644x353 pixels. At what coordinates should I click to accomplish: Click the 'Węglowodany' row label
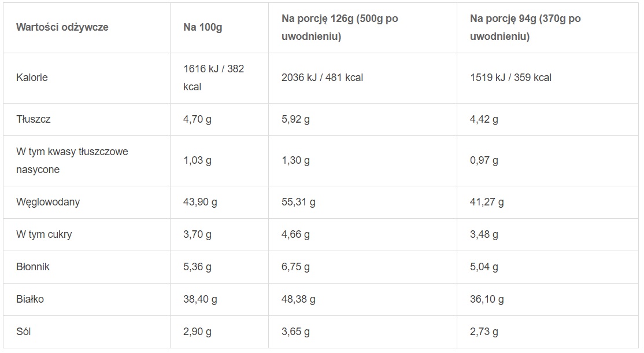pyautogui.click(x=48, y=202)
